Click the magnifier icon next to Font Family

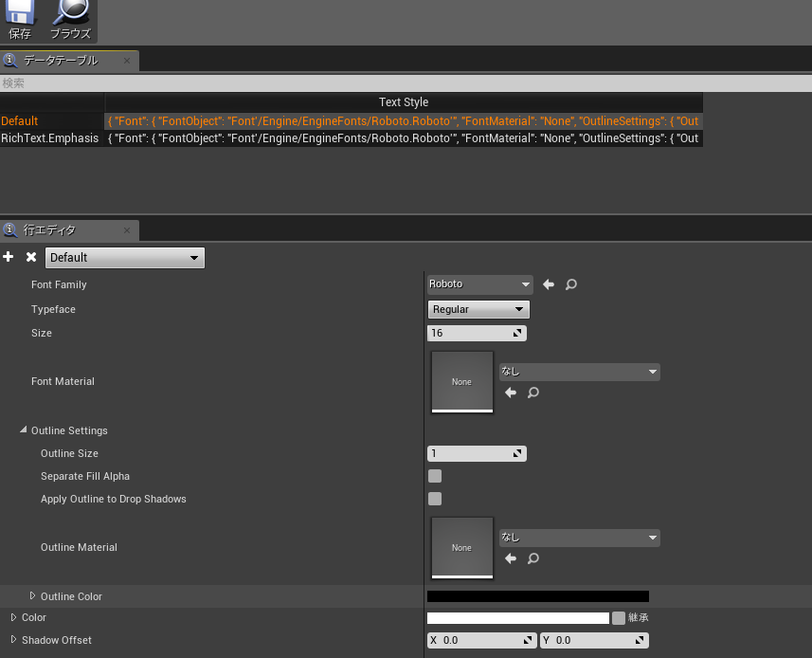pos(569,283)
